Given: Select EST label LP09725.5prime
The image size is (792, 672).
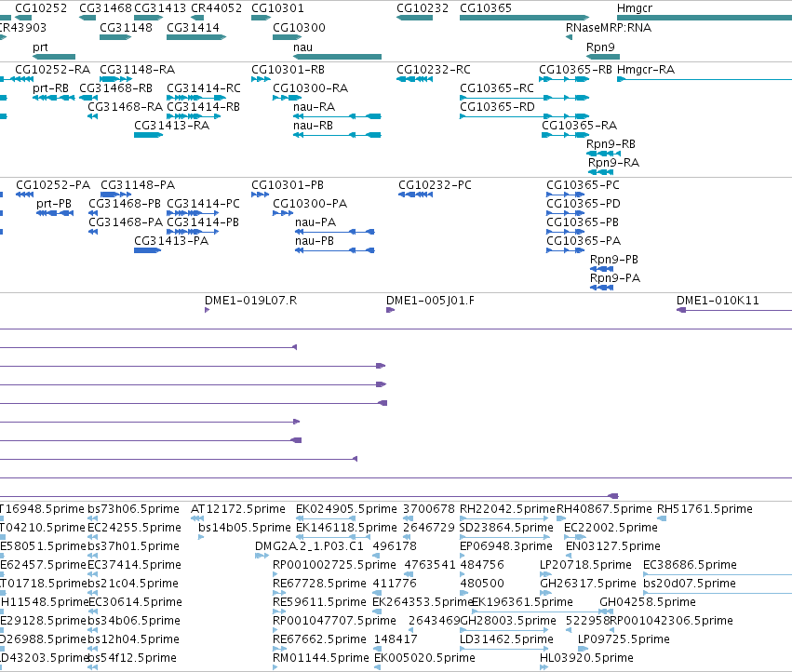Looking at the screenshot, I should click(624, 639).
